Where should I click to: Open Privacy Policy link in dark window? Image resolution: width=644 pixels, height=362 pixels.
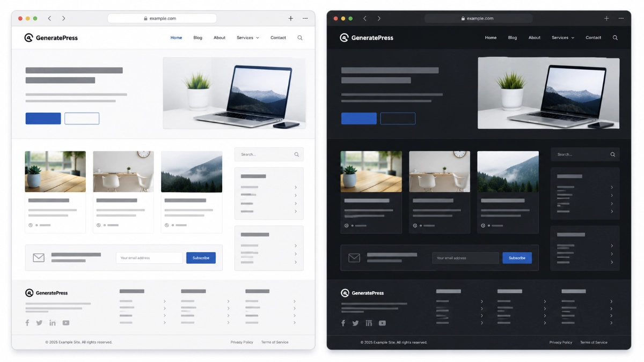click(x=561, y=342)
